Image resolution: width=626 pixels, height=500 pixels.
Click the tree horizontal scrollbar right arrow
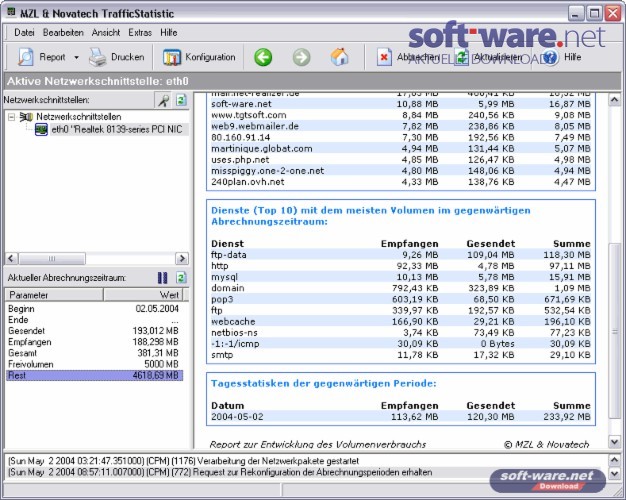(182, 258)
